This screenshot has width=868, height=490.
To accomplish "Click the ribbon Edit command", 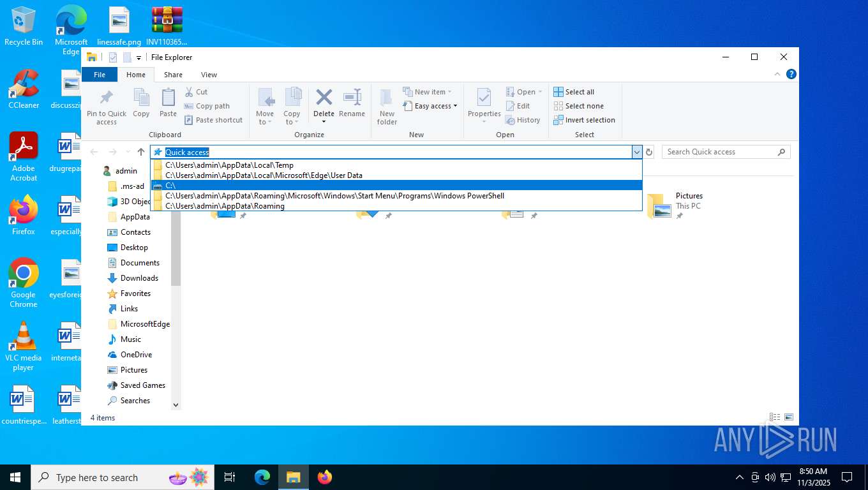I will [x=518, y=106].
